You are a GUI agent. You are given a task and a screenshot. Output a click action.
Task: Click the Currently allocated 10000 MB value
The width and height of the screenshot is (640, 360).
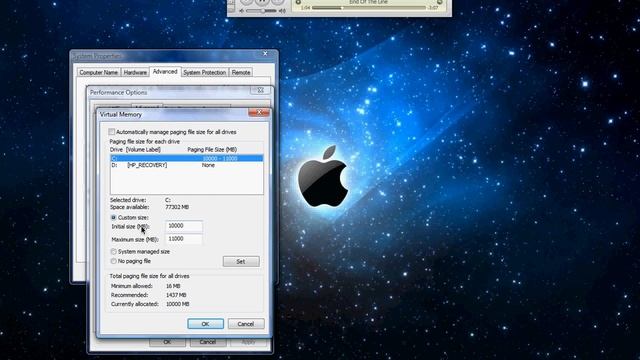(x=178, y=304)
